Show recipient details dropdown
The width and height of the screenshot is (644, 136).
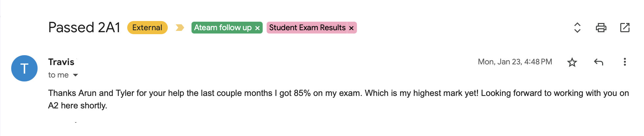[x=75, y=75]
